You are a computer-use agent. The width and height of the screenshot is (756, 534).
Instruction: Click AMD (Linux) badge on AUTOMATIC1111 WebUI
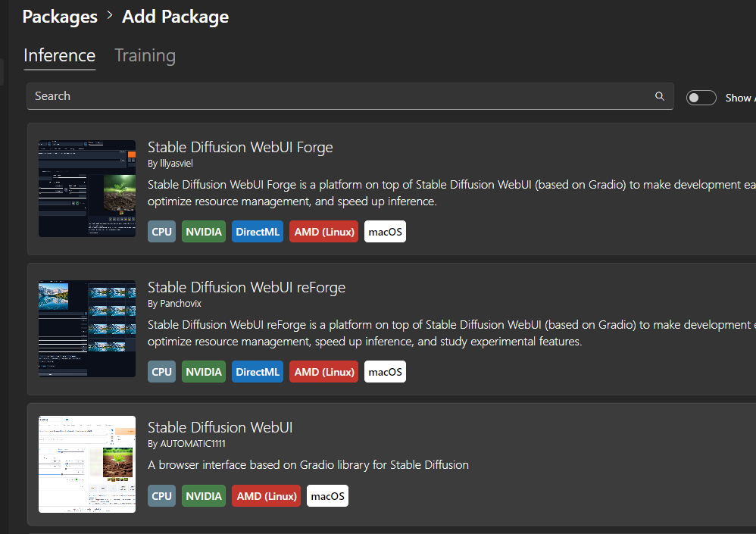267,496
